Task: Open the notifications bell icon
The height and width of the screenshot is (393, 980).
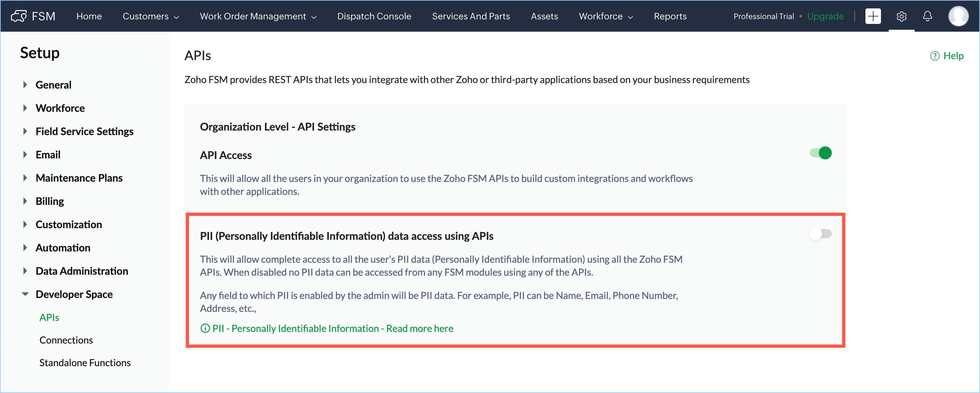Action: [928, 16]
